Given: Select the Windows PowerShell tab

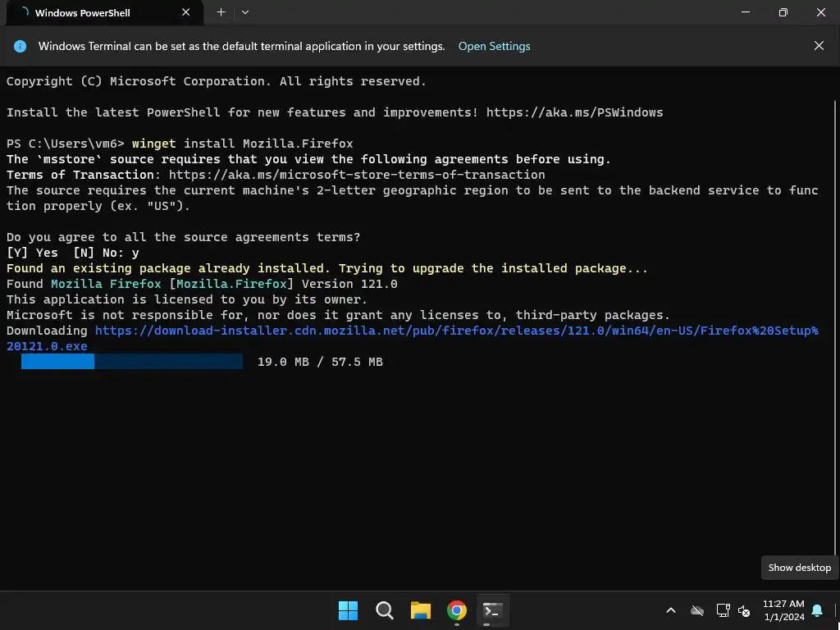Looking at the screenshot, I should click(104, 12).
